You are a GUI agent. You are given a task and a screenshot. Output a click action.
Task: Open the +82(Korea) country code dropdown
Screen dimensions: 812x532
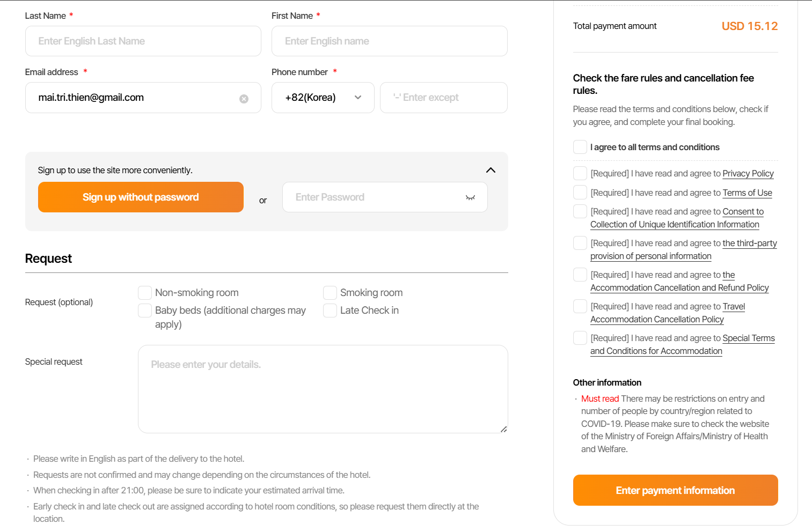pyautogui.click(x=323, y=98)
